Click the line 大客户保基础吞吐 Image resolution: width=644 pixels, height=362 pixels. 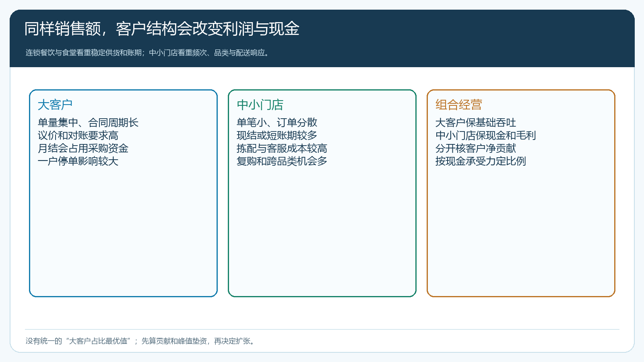(476, 123)
